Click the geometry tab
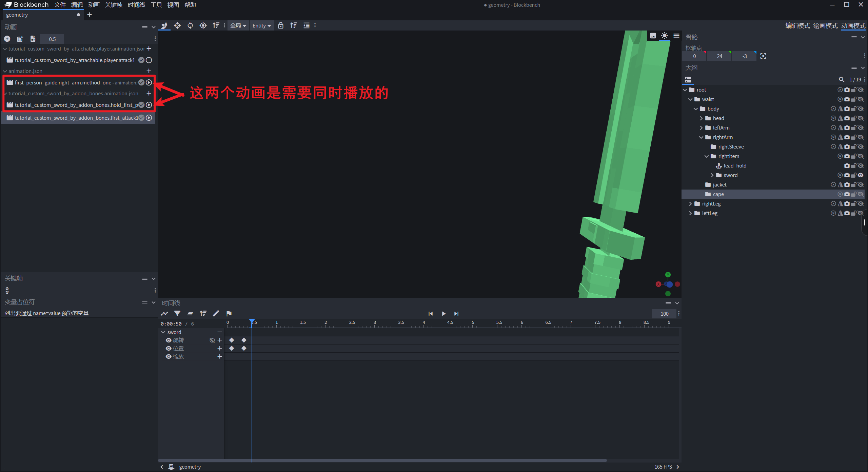 (x=43, y=15)
